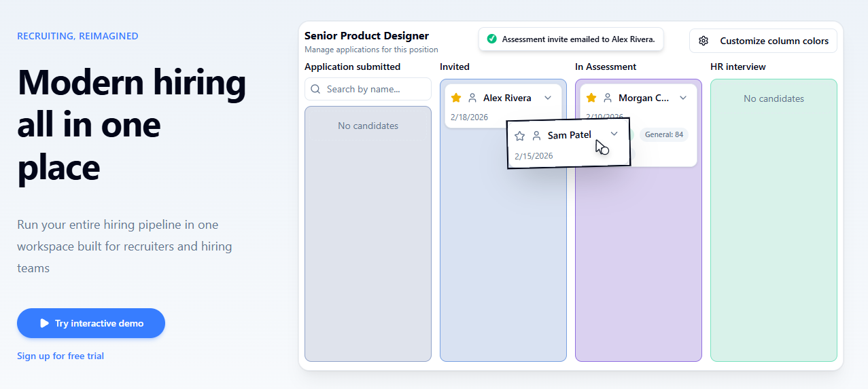Viewport: 868px width, 389px height.
Task: Click the green checkmark in the assessment notification
Action: coord(491,39)
